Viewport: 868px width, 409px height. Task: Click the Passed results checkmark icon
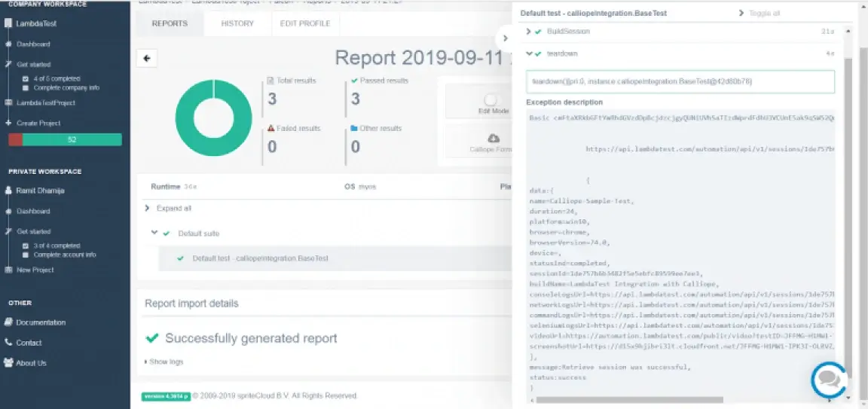(354, 81)
